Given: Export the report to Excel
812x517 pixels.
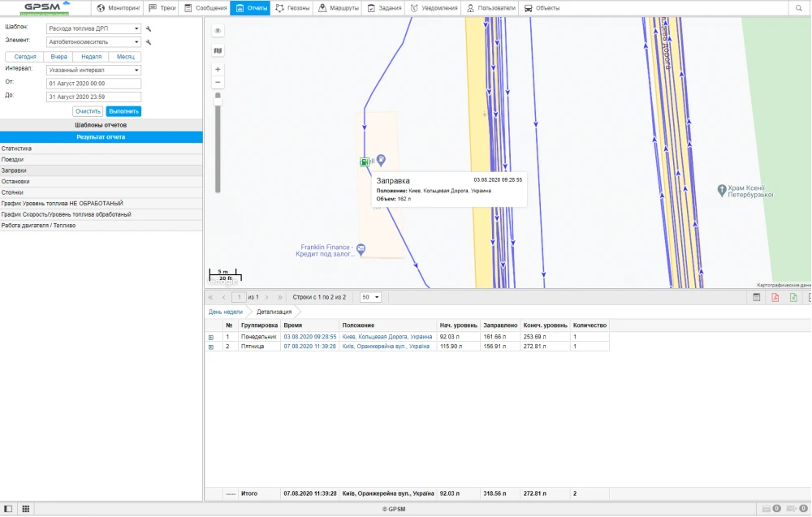Looking at the screenshot, I should point(793,298).
